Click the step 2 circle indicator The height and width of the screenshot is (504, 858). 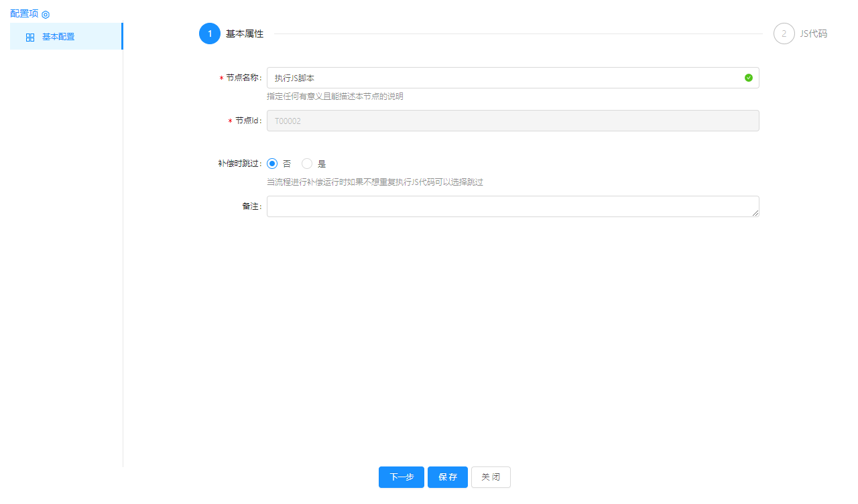pyautogui.click(x=784, y=34)
